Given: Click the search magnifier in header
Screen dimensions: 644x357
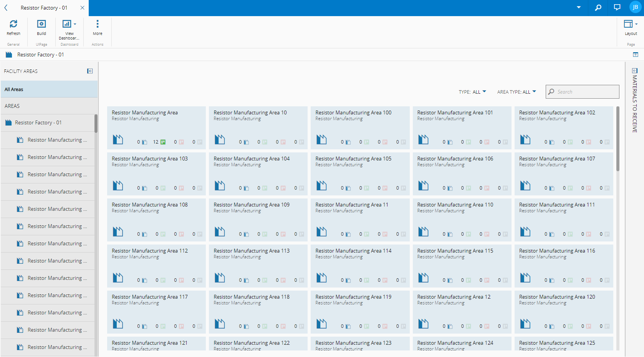Looking at the screenshot, I should click(x=598, y=8).
